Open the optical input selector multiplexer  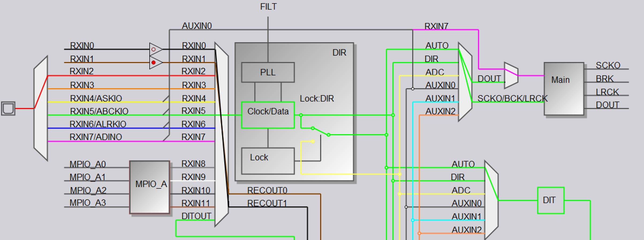pos(41,109)
